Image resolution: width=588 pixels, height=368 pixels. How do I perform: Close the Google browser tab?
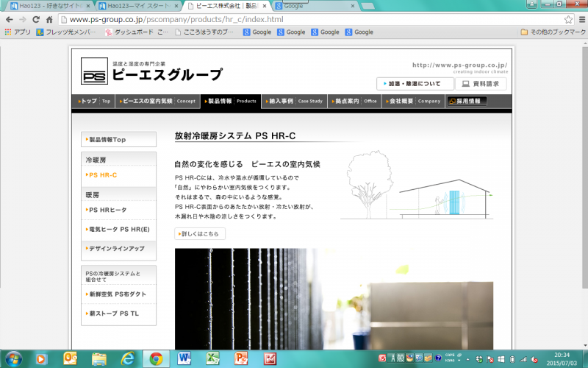click(353, 6)
